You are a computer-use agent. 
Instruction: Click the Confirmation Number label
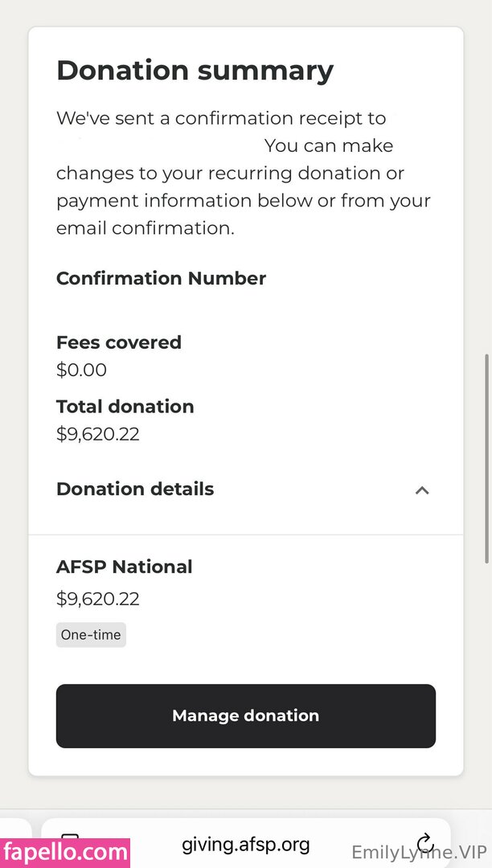161,278
